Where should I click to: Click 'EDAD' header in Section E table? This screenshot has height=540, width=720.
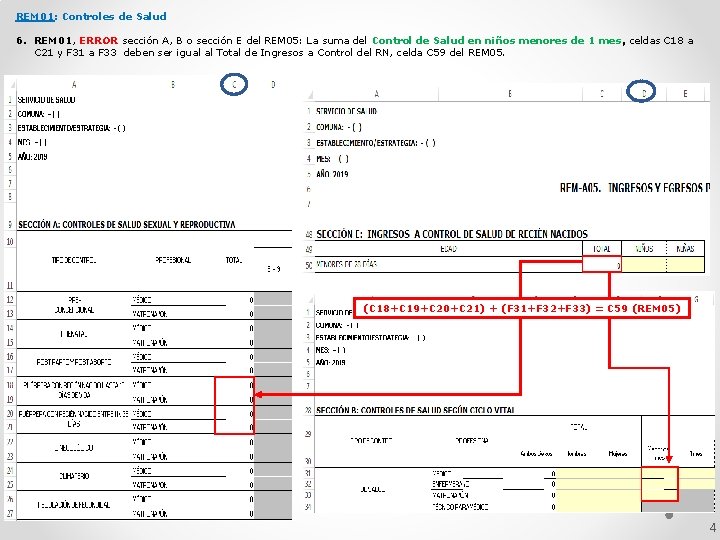(x=448, y=249)
